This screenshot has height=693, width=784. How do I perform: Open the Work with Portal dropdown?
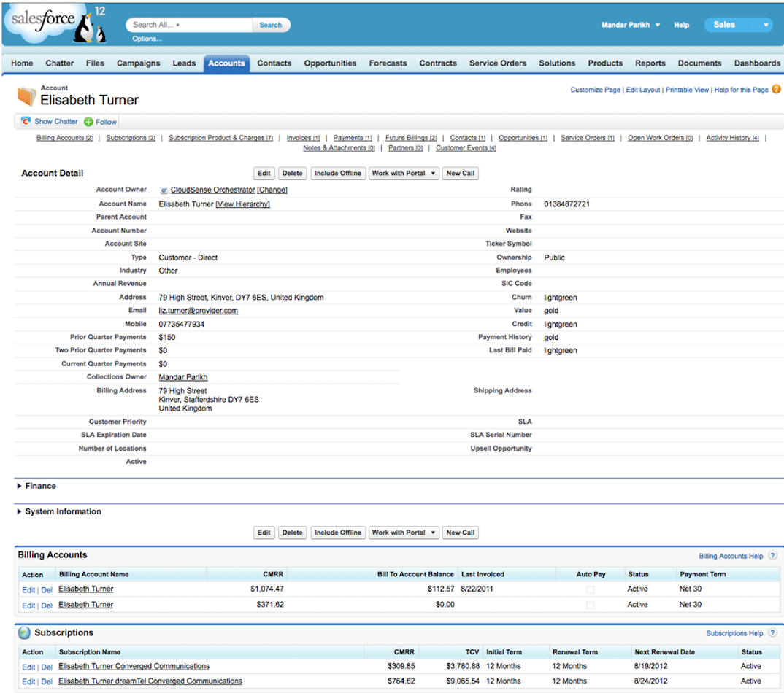point(404,173)
